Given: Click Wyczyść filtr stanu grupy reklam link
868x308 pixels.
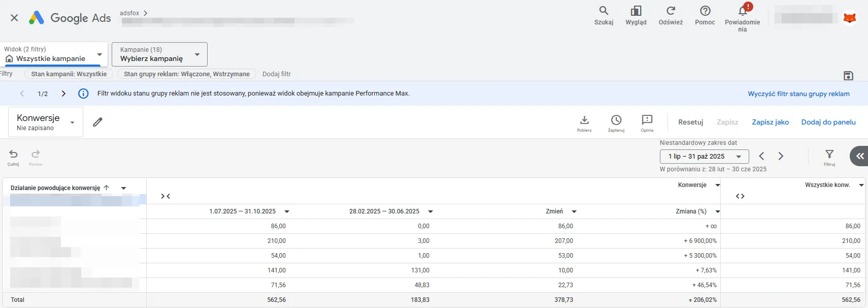Looking at the screenshot, I should [x=798, y=94].
